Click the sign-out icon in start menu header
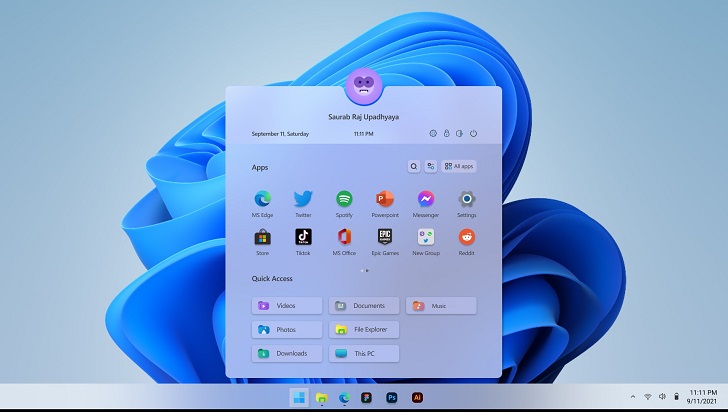This screenshot has height=412, width=728. [x=460, y=133]
